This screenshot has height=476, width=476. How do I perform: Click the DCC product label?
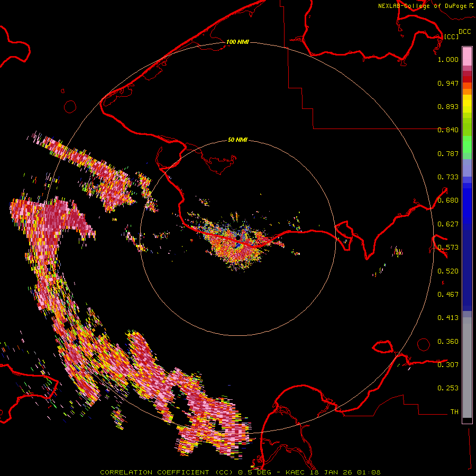(464, 32)
